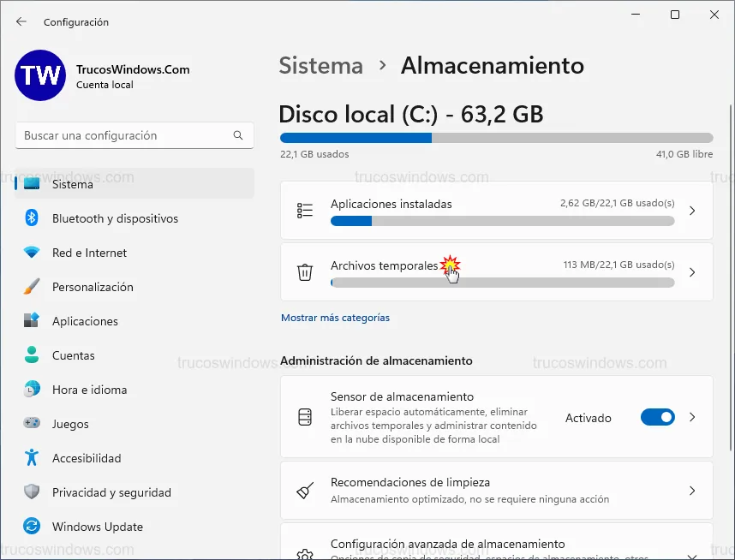Select Cuentas from the left navigation
Image resolution: width=735 pixels, height=560 pixels.
point(73,355)
